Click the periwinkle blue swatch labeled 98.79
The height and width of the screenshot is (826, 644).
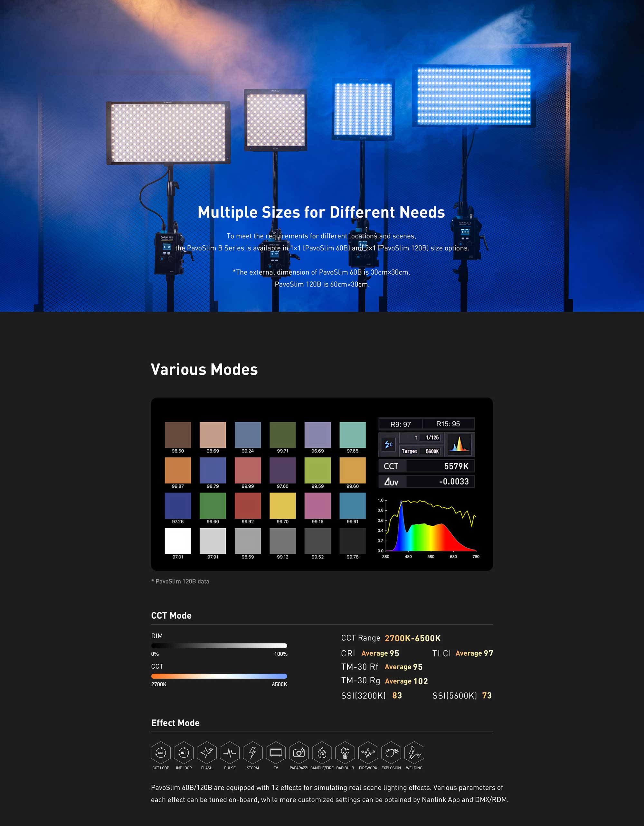[x=213, y=470]
